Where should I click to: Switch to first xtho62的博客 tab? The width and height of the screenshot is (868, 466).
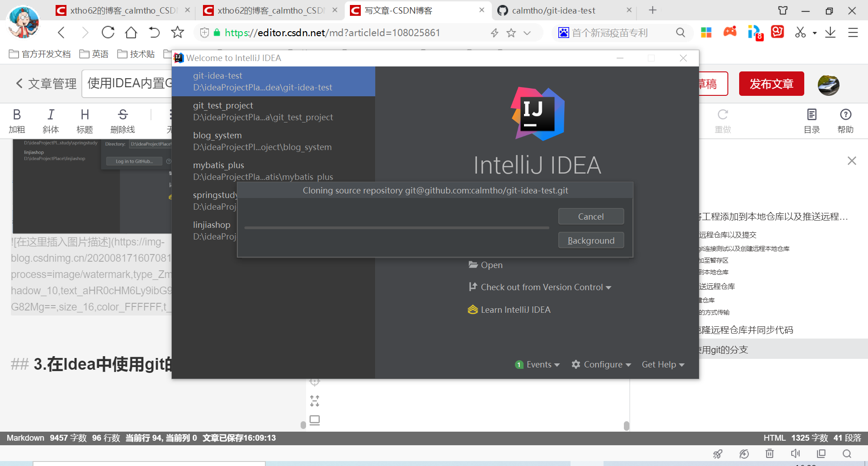(123, 10)
